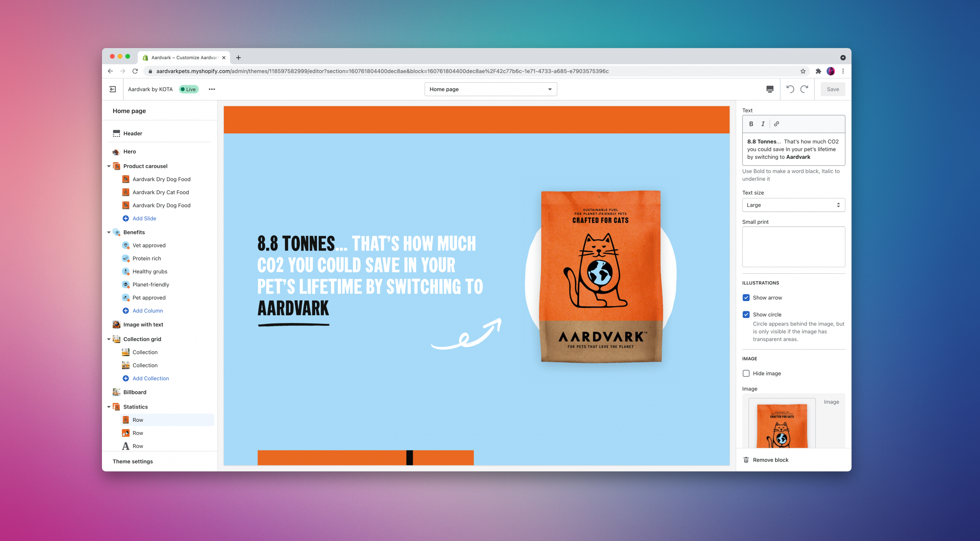This screenshot has width=980, height=541.
Task: Reload the page in browser
Action: click(135, 71)
